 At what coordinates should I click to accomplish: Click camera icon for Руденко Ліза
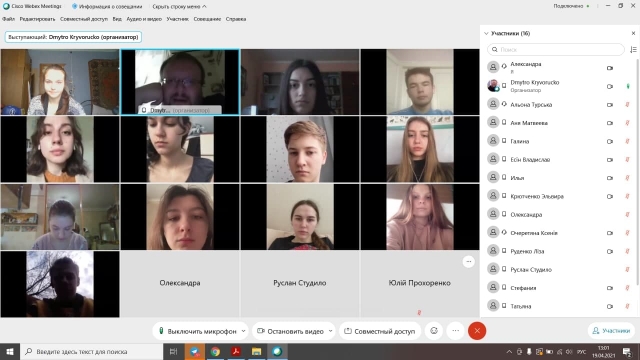[x=610, y=251]
